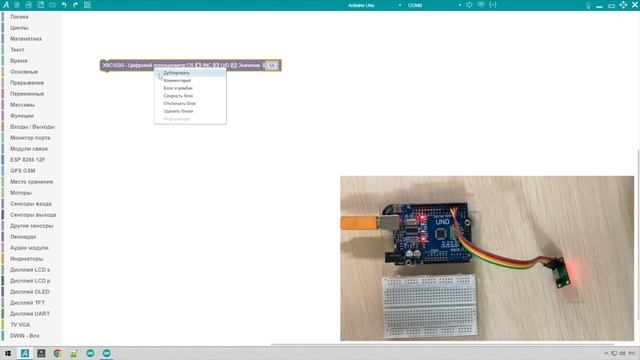Screen dimensions: 640x360
Task: Click the four-squares grid icon in the toolbar
Action: [87, 5]
